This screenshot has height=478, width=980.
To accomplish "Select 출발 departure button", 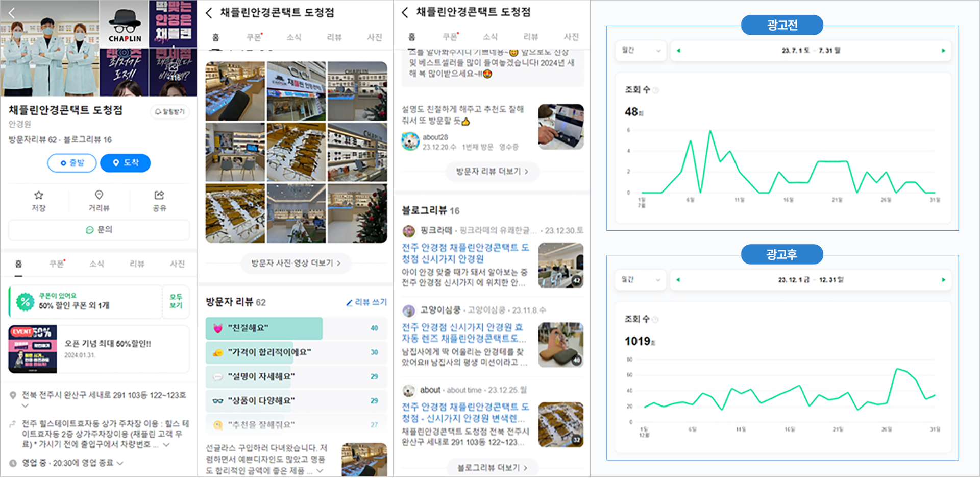I will point(72,163).
